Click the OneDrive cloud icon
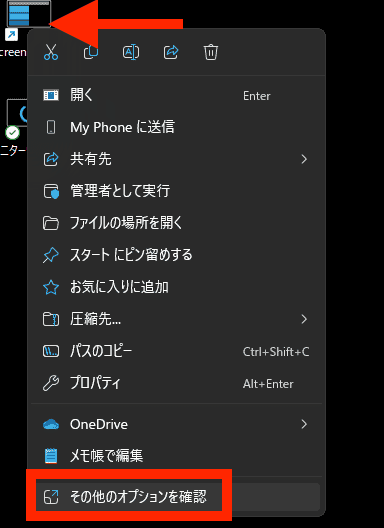Screen dimensions: 384x528 [x=51, y=425]
